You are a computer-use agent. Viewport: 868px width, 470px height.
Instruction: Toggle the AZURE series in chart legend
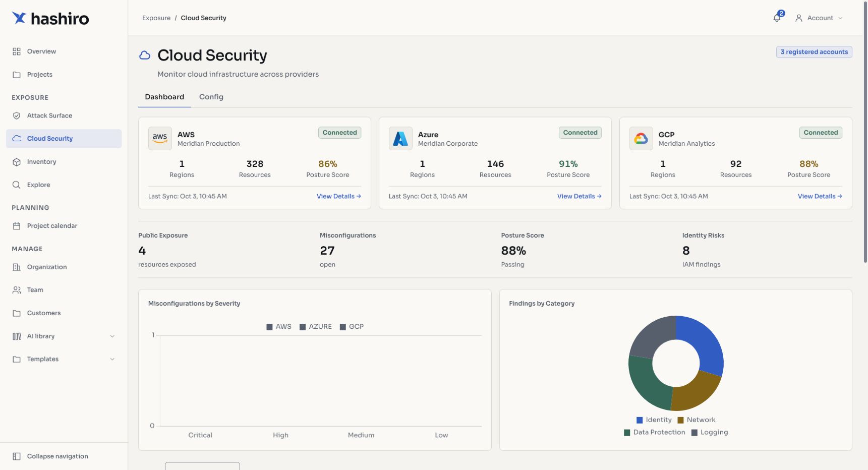[x=316, y=327]
